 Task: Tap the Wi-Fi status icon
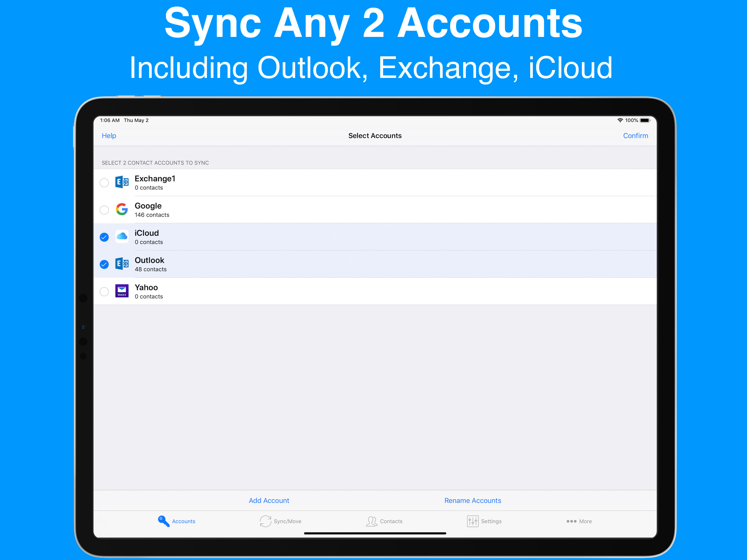click(620, 120)
